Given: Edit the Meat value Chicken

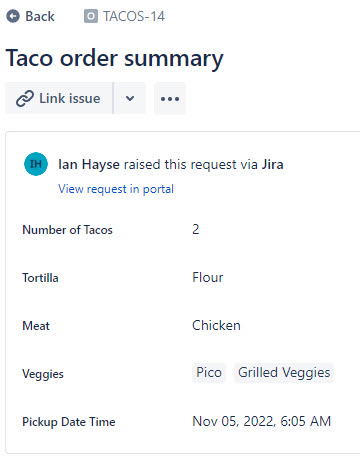Looking at the screenshot, I should 216,325.
